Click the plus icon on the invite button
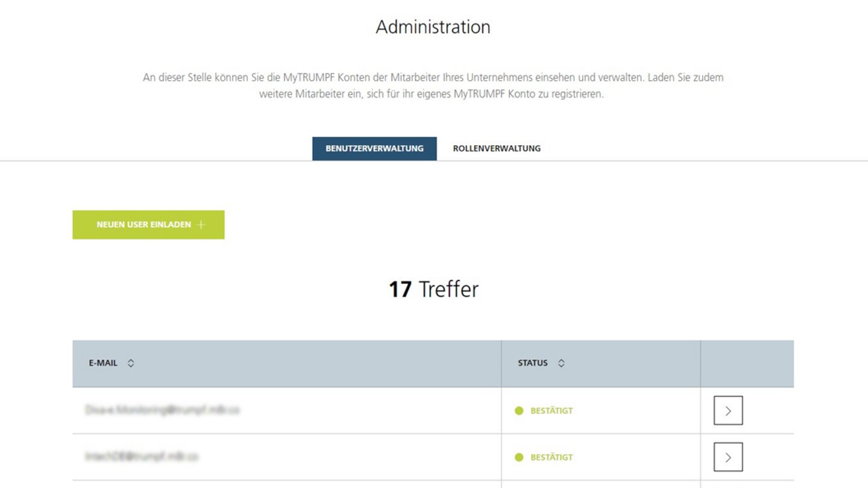 pos(201,225)
